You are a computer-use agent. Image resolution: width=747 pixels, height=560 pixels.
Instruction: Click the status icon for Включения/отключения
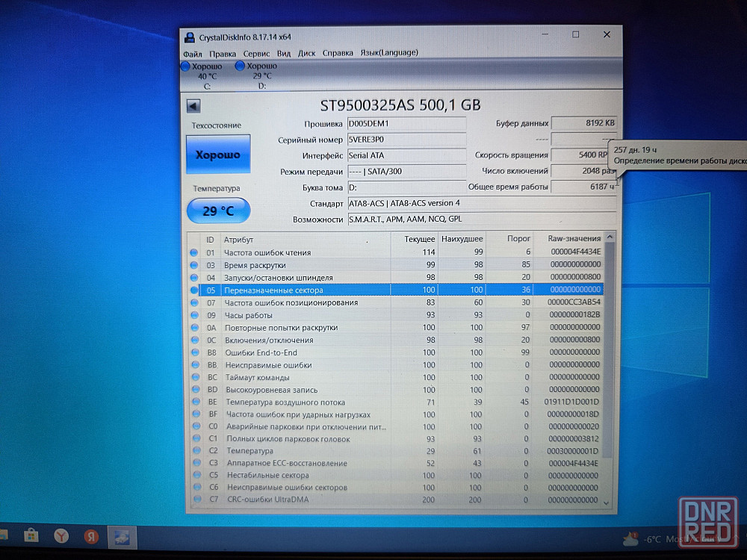pos(195,340)
